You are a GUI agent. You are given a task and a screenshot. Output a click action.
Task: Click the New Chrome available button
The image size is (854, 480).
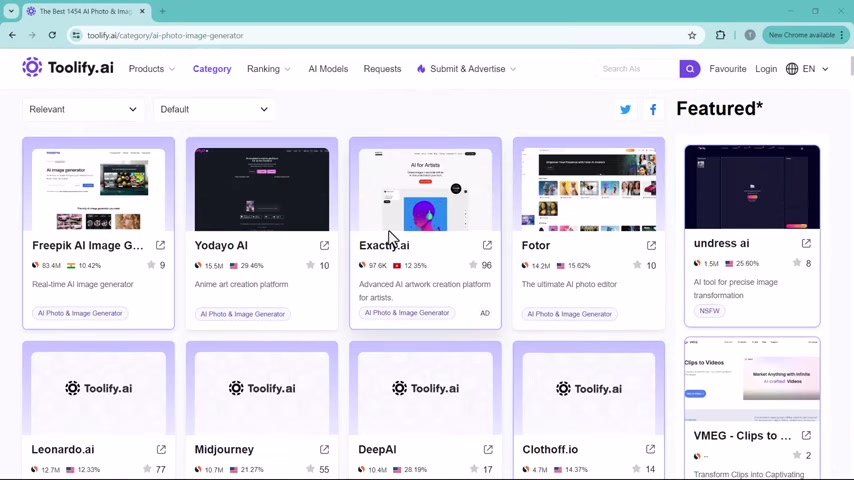(806, 35)
